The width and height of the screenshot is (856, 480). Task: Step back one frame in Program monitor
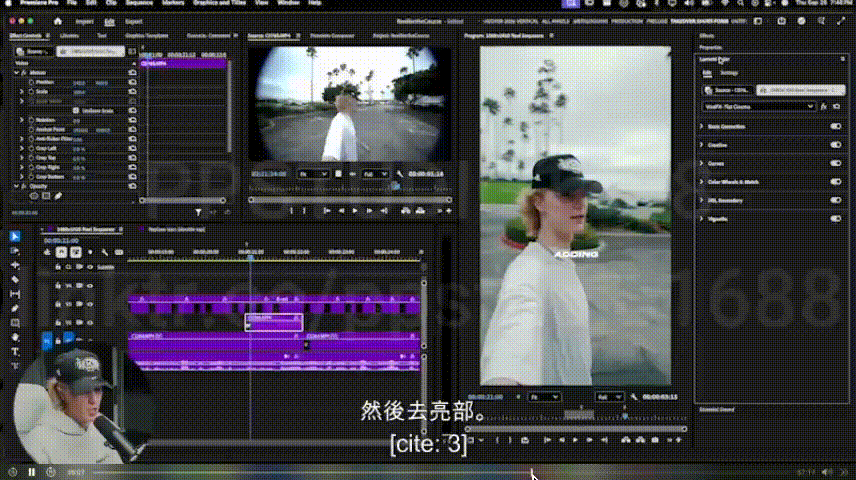(x=561, y=440)
